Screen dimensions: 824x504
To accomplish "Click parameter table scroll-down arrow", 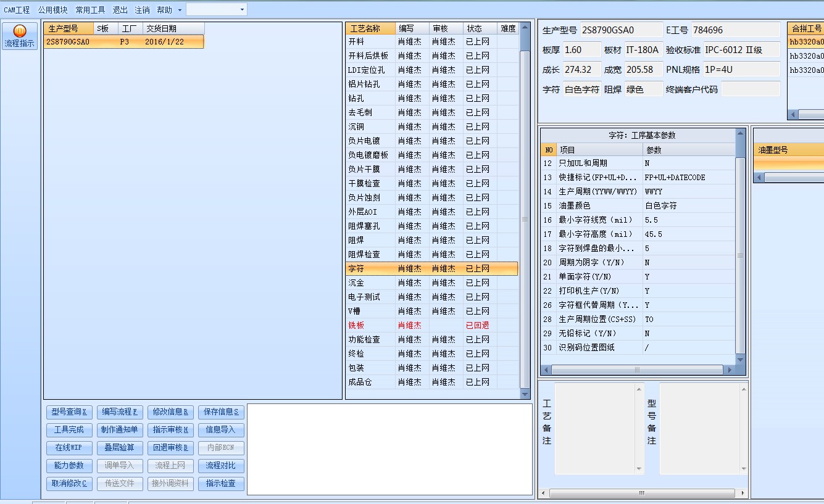I will pos(741,358).
